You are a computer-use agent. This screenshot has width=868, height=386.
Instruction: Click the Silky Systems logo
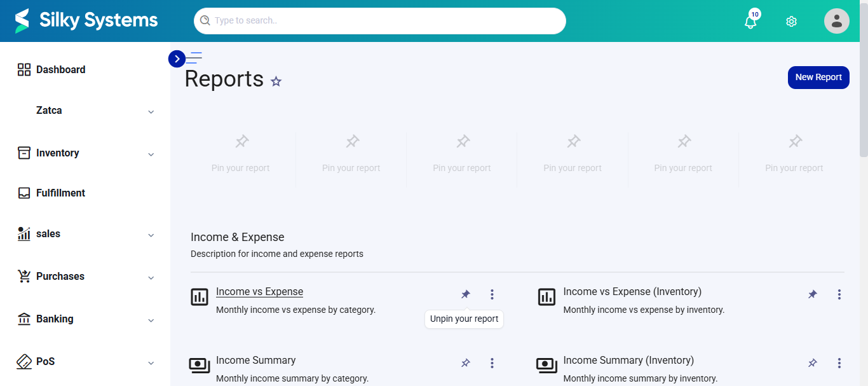pyautogui.click(x=86, y=20)
